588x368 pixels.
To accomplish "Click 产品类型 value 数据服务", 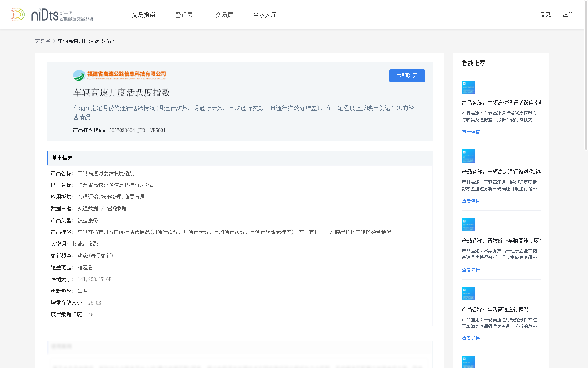I will click(x=88, y=220).
